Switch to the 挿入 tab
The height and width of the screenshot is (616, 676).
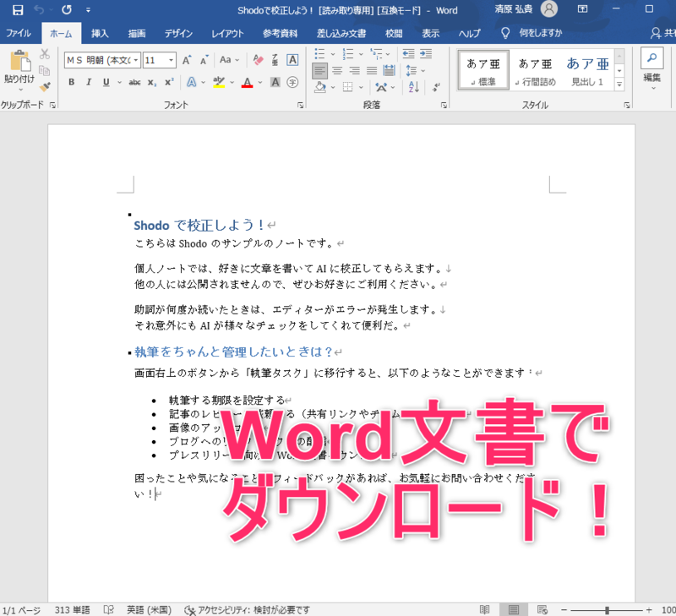click(100, 33)
